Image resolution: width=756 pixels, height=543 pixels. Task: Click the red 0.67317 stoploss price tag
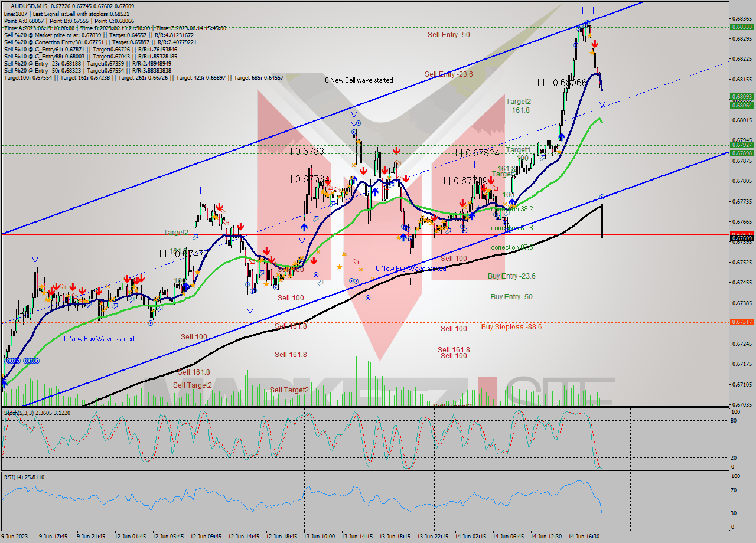[742, 322]
